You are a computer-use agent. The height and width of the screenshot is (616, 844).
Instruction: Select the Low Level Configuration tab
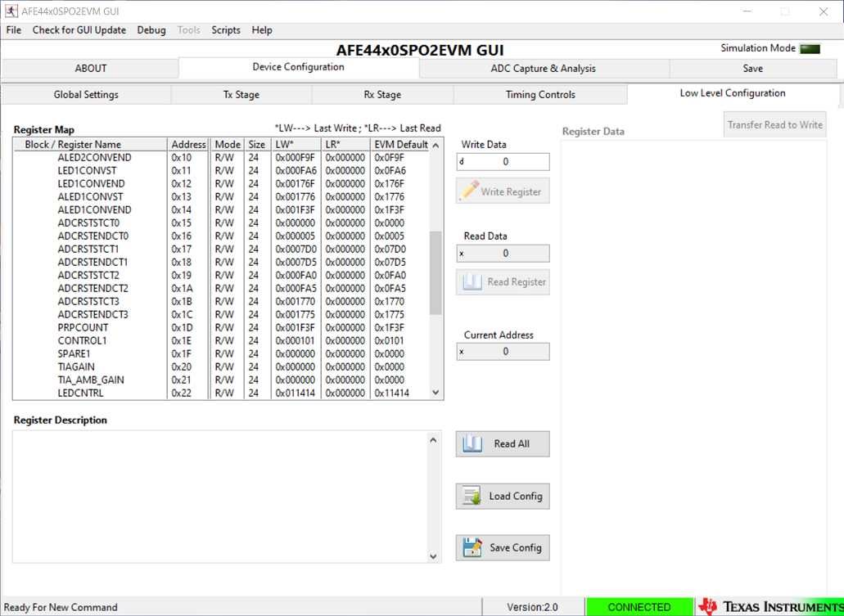733,93
